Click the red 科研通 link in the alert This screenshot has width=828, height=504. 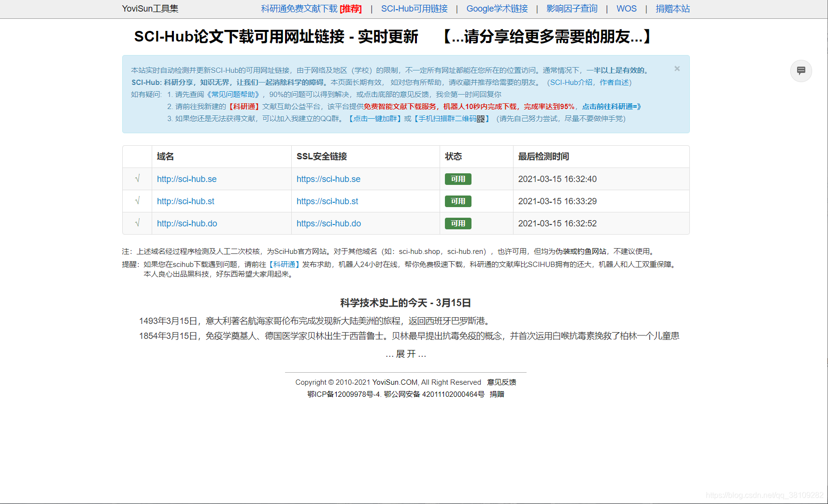(244, 107)
